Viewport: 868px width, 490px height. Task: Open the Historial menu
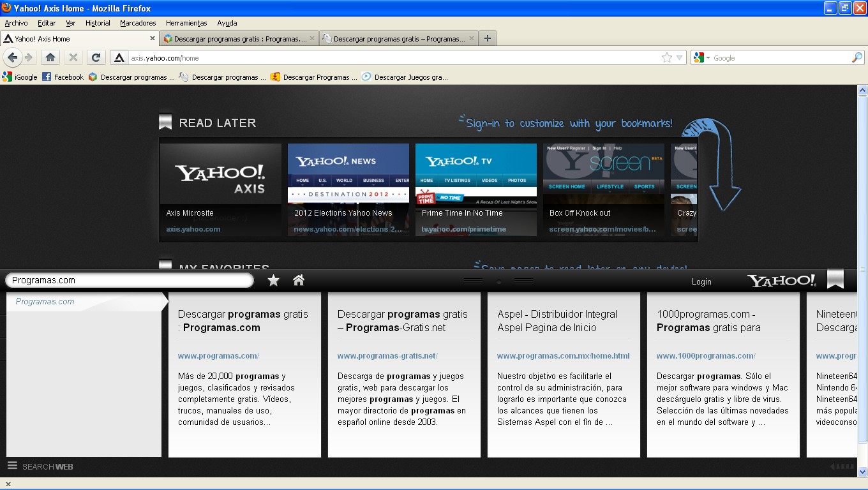click(98, 23)
